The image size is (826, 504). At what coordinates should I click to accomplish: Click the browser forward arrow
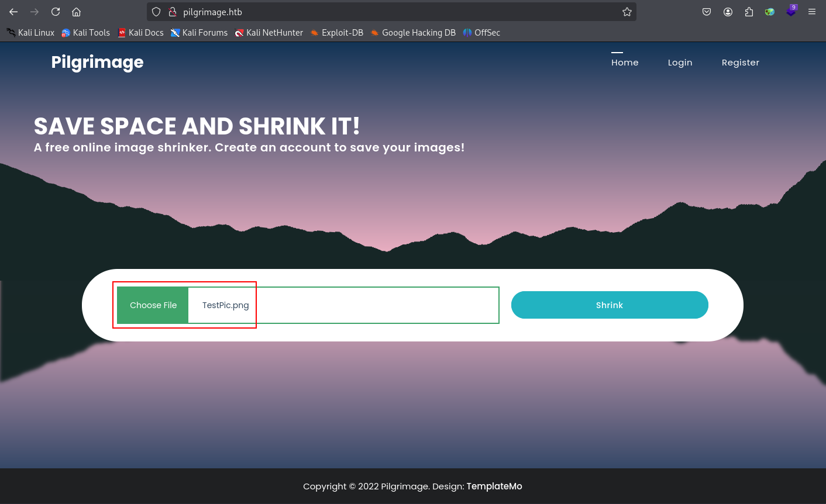[35, 12]
